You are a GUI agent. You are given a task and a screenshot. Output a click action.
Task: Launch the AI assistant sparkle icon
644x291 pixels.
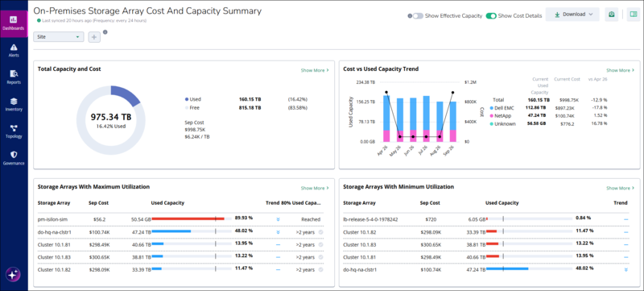click(x=13, y=275)
